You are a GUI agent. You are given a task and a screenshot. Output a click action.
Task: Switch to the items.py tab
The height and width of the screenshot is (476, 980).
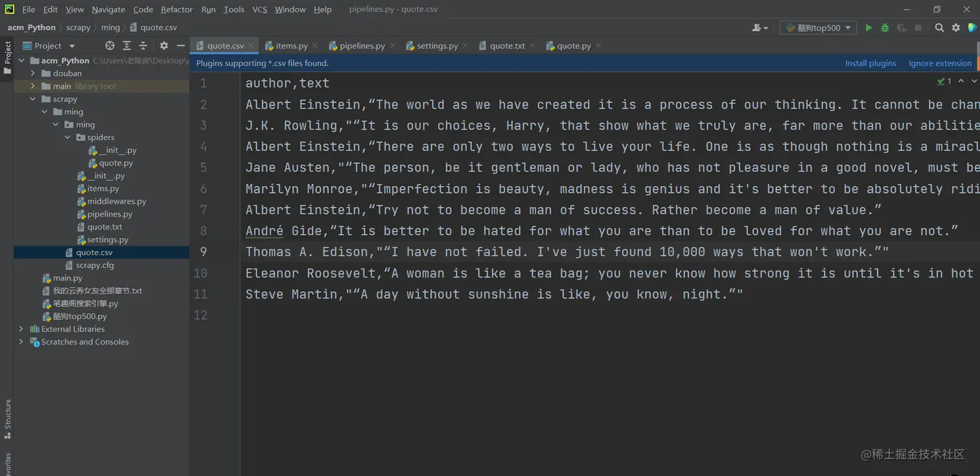[x=292, y=45]
